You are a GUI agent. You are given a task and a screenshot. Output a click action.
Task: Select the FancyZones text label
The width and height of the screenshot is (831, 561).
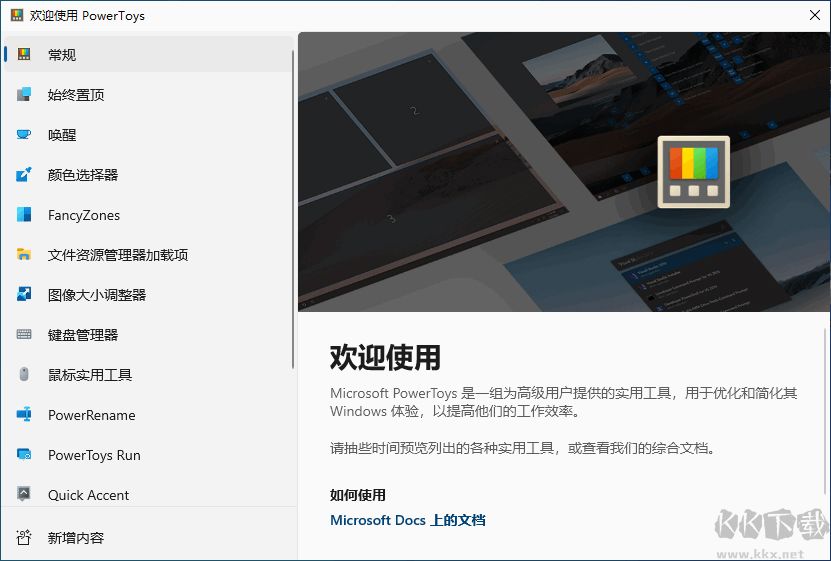84,215
